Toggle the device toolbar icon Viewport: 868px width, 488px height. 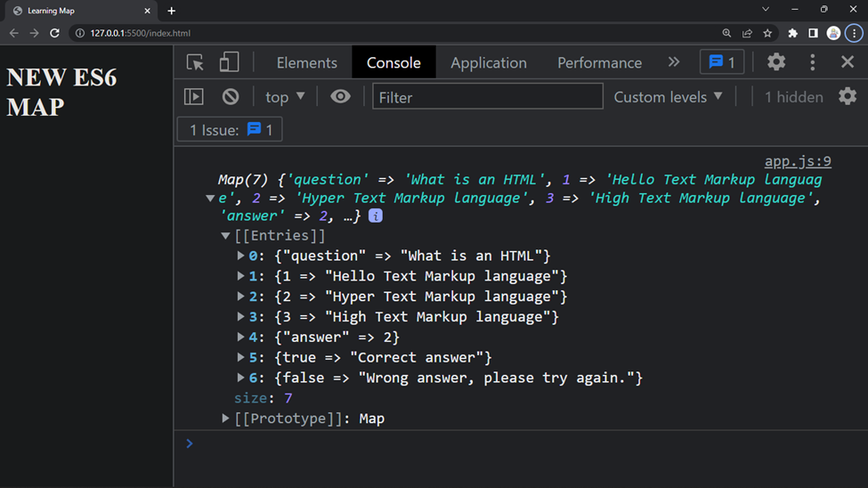pos(229,62)
